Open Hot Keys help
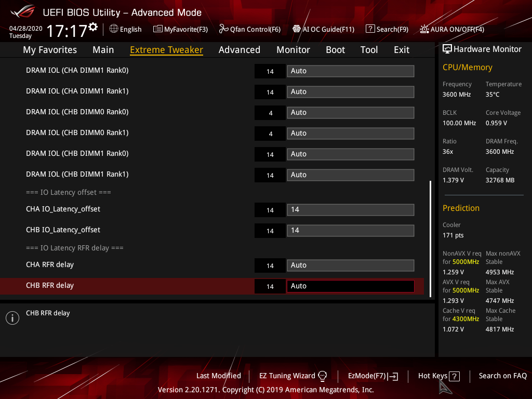Viewport: 532px width, 399px height. [x=438, y=376]
